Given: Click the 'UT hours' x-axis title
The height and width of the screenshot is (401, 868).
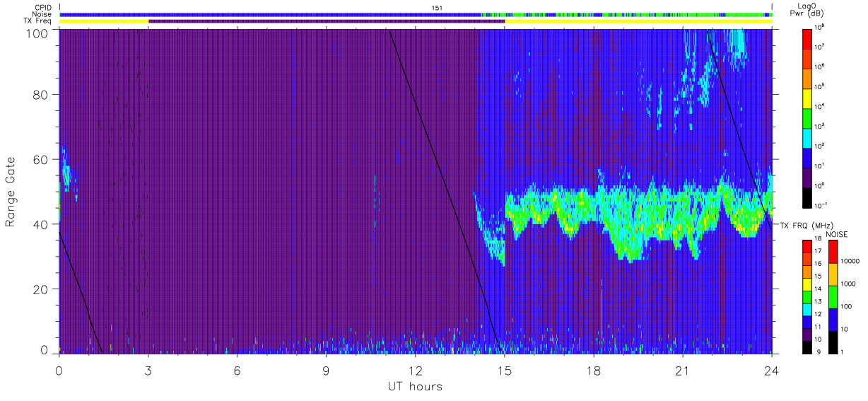Looking at the screenshot, I should 415,387.
